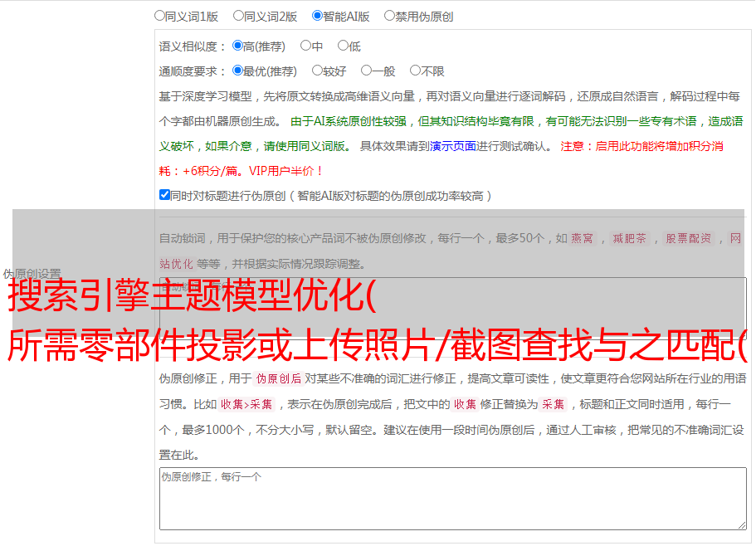Click the 减肥茶 example keyword tag
This screenshot has width=756, height=546.
pyautogui.click(x=629, y=239)
